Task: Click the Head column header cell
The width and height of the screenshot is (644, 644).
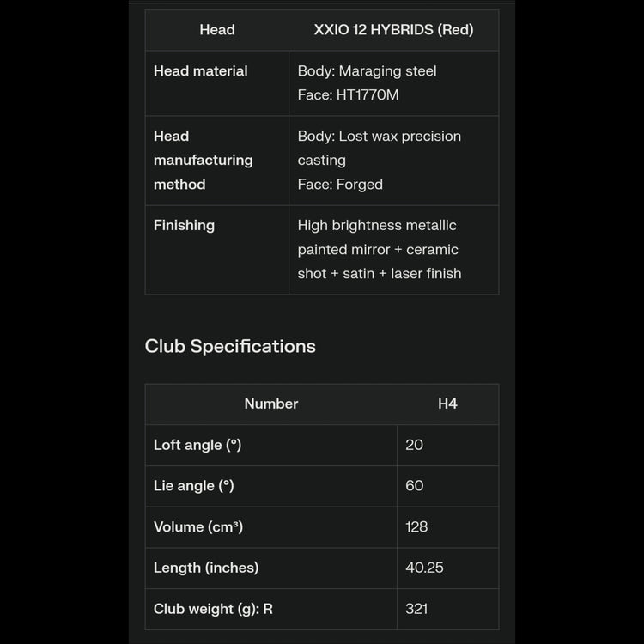Action: 217,30
